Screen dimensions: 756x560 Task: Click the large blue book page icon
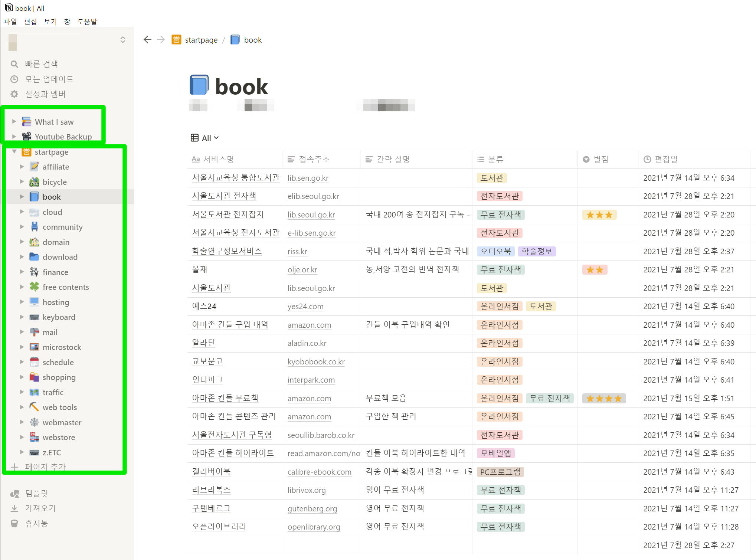pos(199,85)
